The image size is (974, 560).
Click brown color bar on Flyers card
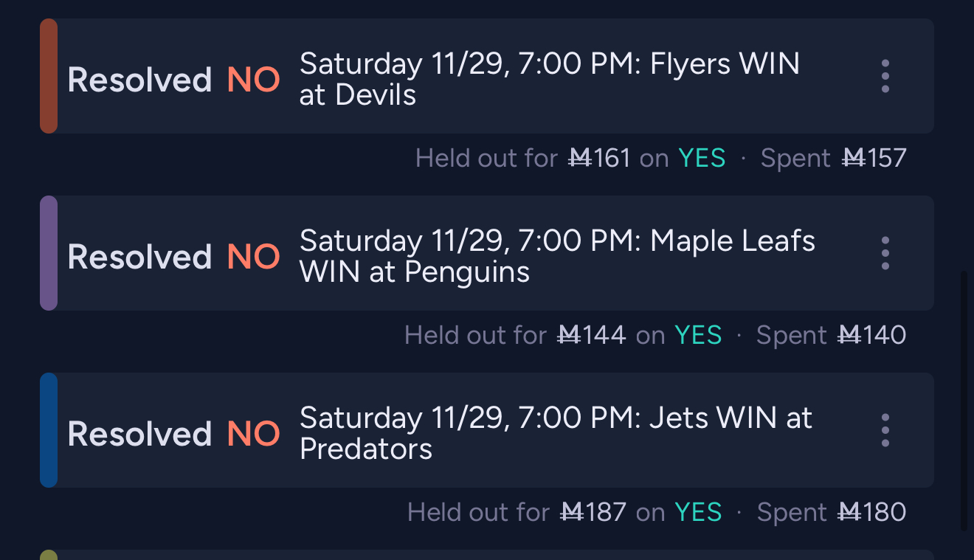pyautogui.click(x=49, y=76)
